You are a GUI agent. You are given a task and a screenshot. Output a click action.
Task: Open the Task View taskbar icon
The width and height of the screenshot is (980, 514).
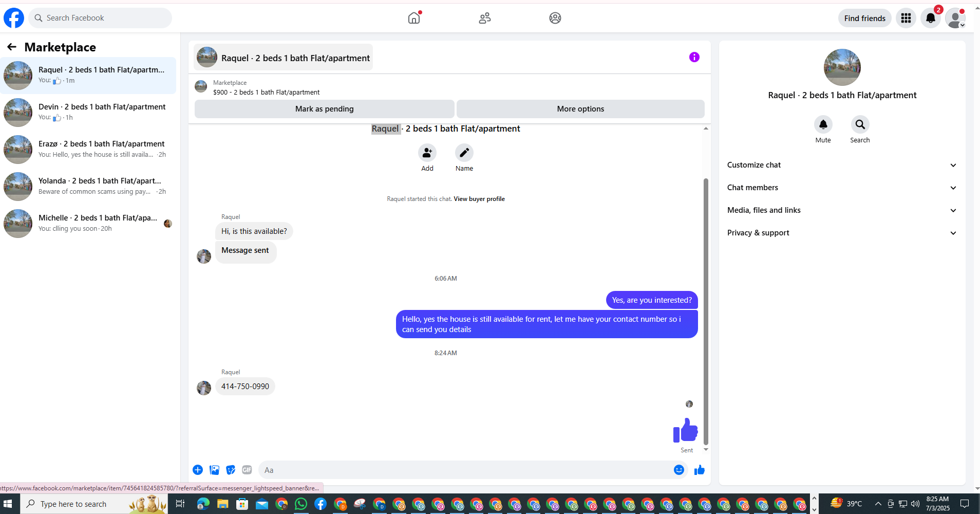[x=180, y=504]
